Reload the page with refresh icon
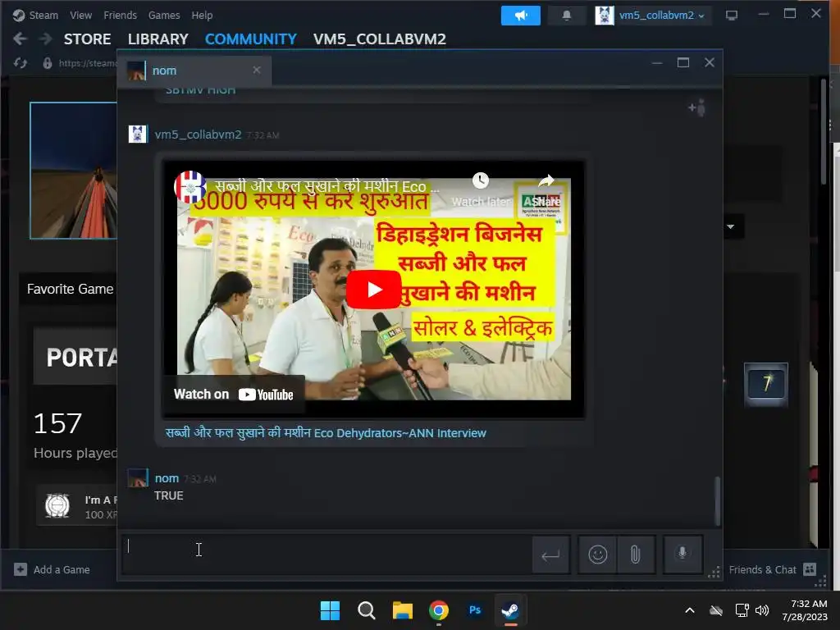This screenshot has height=630, width=840. [x=21, y=63]
